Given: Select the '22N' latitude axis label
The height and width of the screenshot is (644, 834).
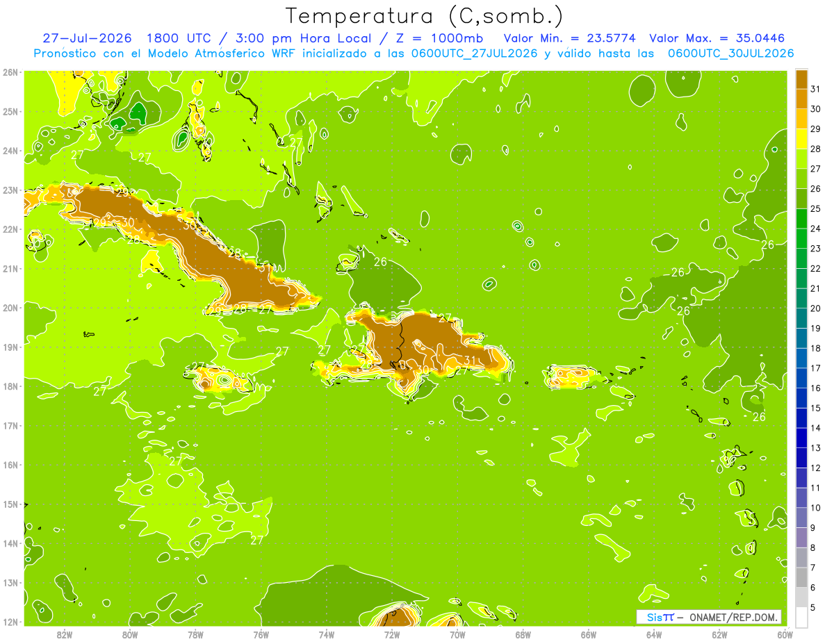Looking at the screenshot, I should 10,229.
